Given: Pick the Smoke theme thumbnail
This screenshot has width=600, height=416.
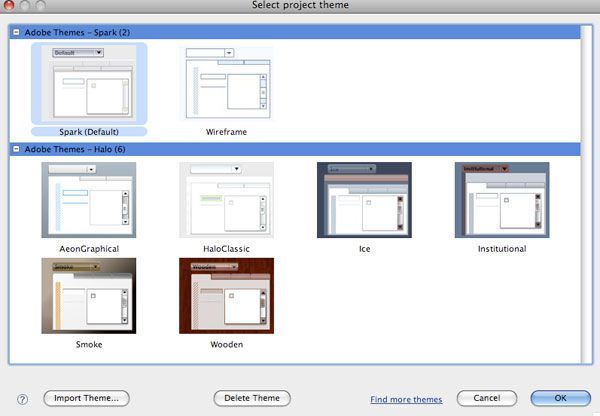Looking at the screenshot, I should 89,297.
